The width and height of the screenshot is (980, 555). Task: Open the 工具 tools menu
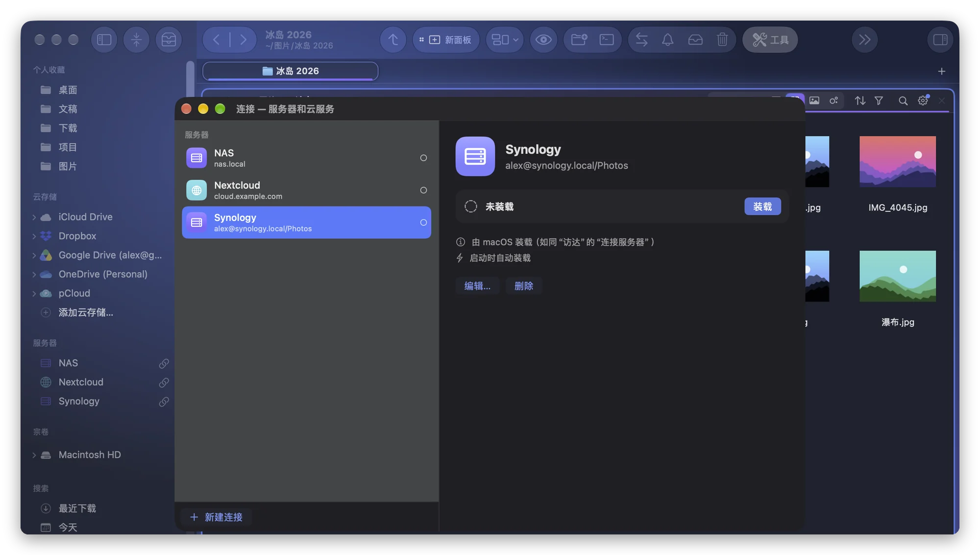pyautogui.click(x=770, y=40)
